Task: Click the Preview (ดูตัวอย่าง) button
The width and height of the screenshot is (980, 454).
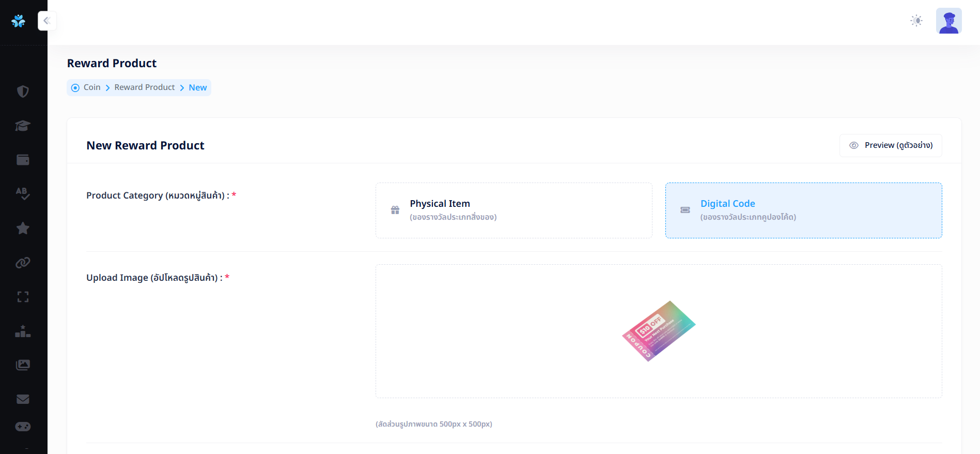Action: tap(891, 145)
